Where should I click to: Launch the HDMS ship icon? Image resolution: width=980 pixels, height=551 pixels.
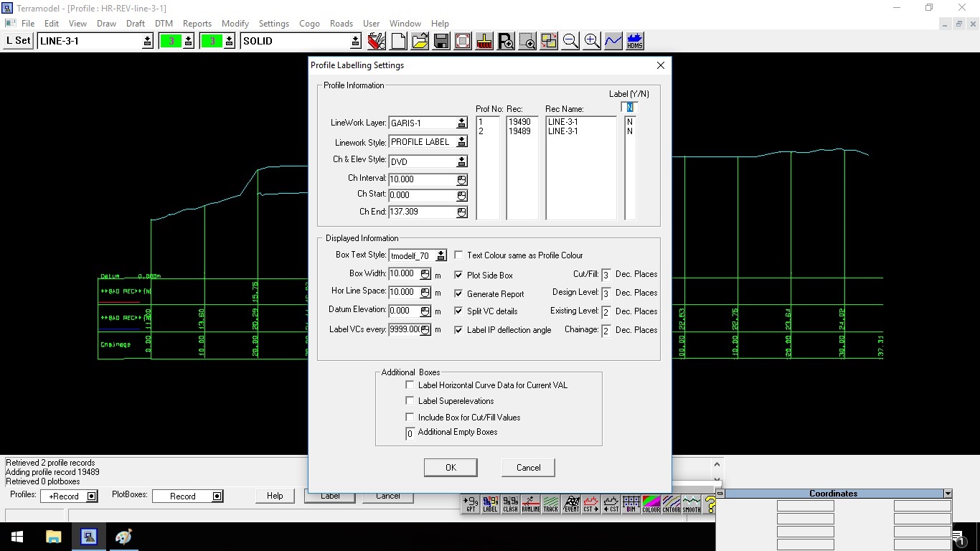635,41
